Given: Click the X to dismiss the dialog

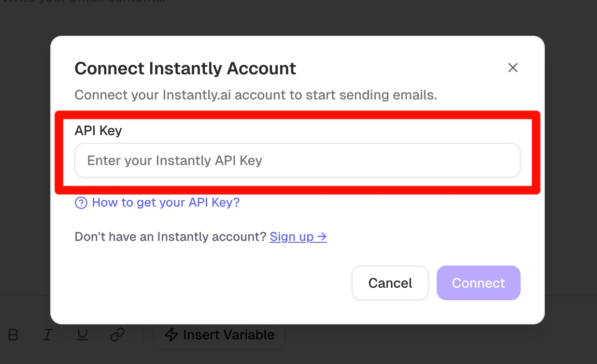Looking at the screenshot, I should coord(512,68).
